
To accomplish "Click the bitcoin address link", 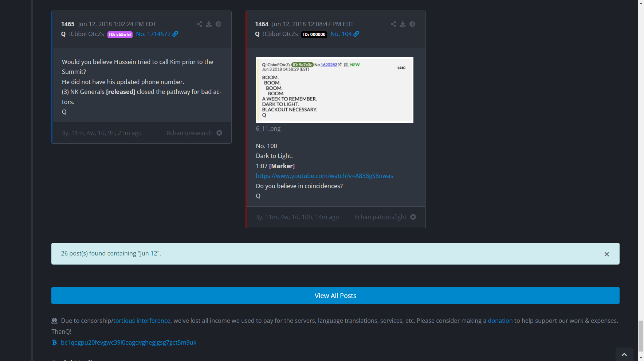I will click(x=128, y=342).
